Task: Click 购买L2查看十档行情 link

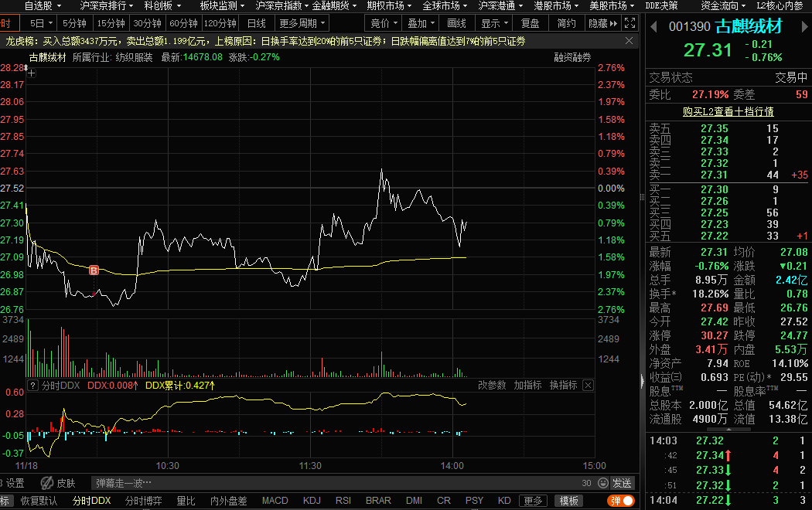Action: point(728,112)
